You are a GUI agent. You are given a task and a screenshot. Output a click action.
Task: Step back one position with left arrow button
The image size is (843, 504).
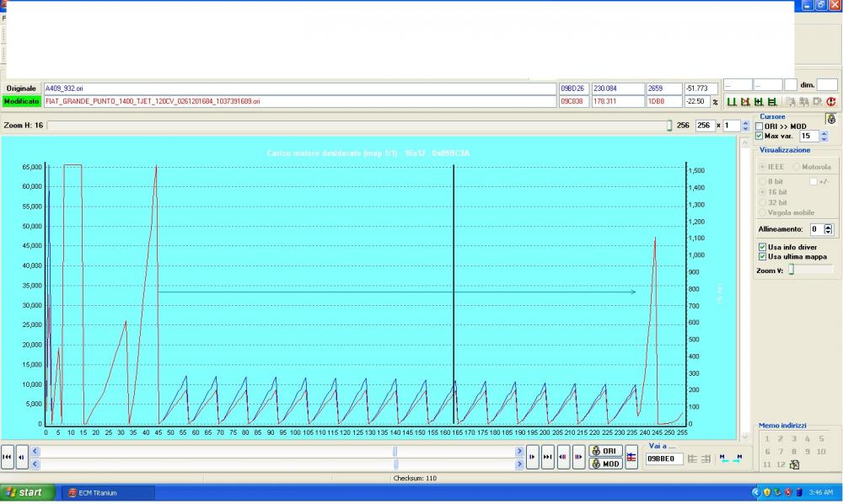click(22, 458)
